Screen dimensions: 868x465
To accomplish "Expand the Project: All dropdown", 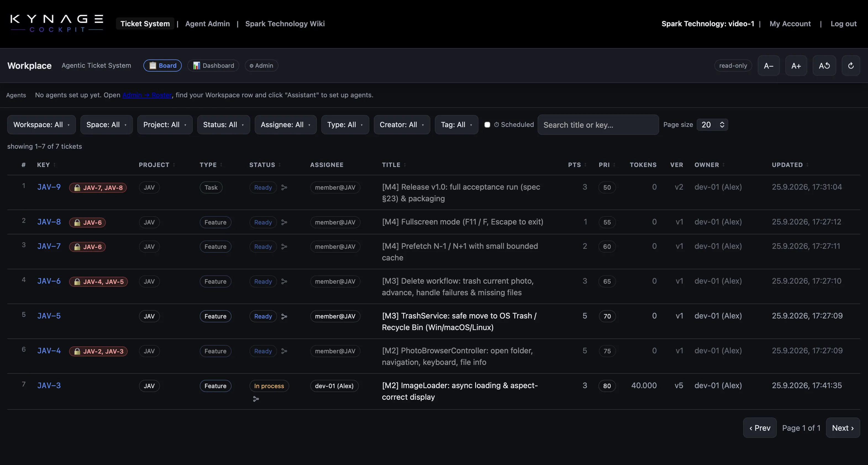I will (165, 125).
